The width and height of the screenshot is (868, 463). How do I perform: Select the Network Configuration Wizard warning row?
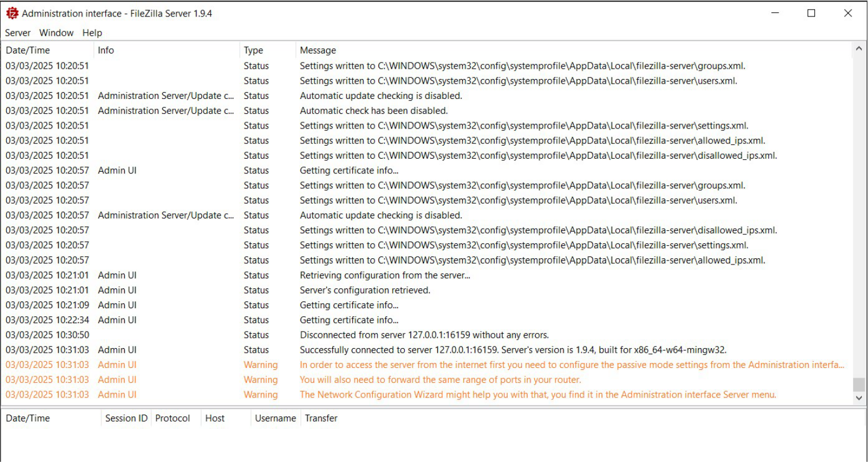click(537, 394)
